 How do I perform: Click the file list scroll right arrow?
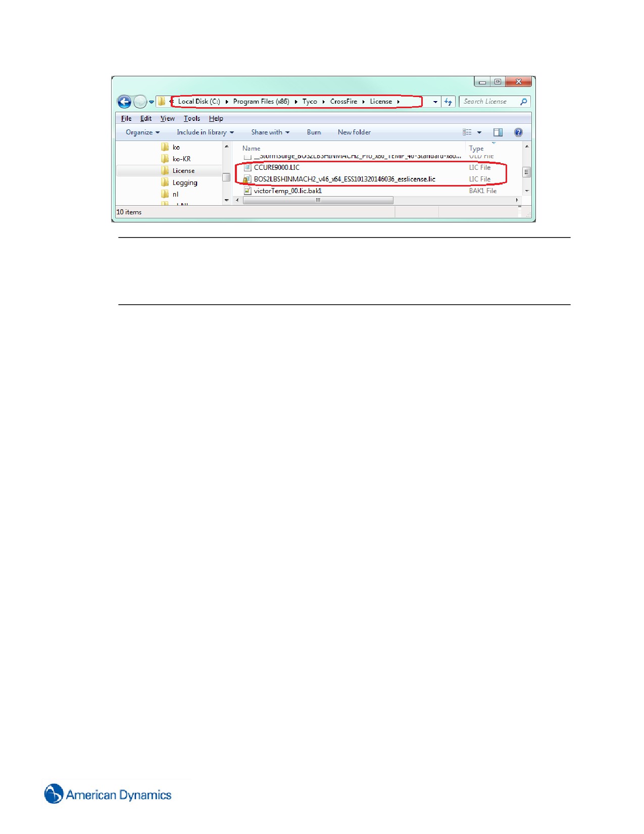click(517, 200)
